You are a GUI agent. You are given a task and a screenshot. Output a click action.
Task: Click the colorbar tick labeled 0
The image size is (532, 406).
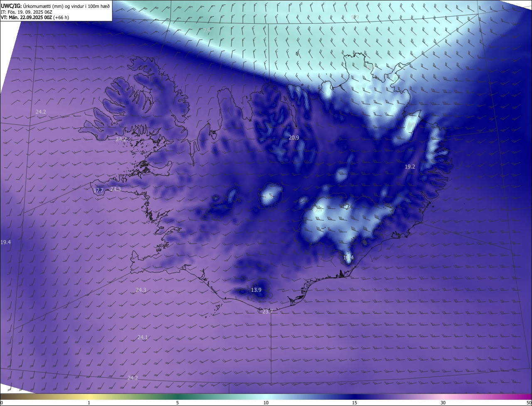click(x=2, y=403)
